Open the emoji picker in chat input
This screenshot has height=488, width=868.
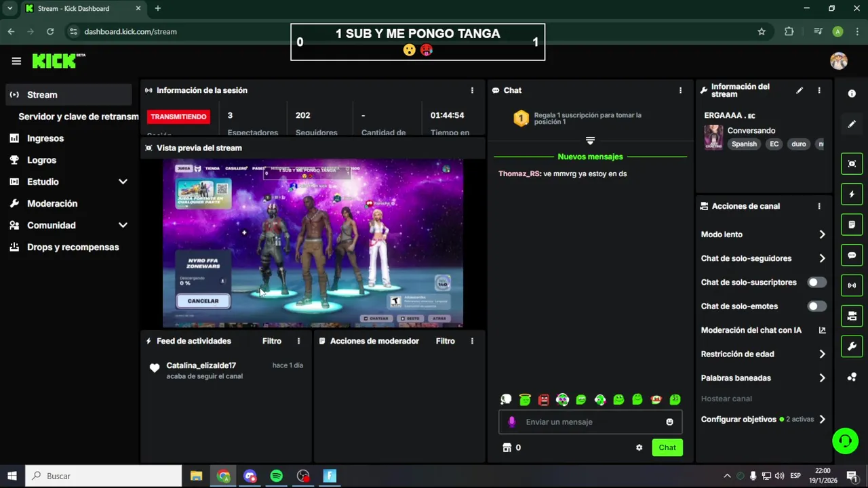tap(669, 422)
